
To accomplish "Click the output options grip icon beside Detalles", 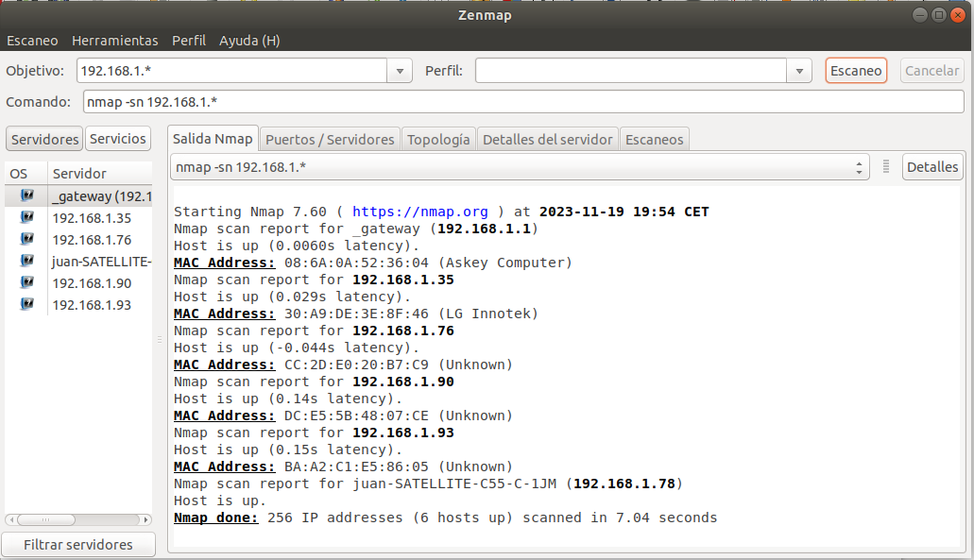I will (x=886, y=167).
